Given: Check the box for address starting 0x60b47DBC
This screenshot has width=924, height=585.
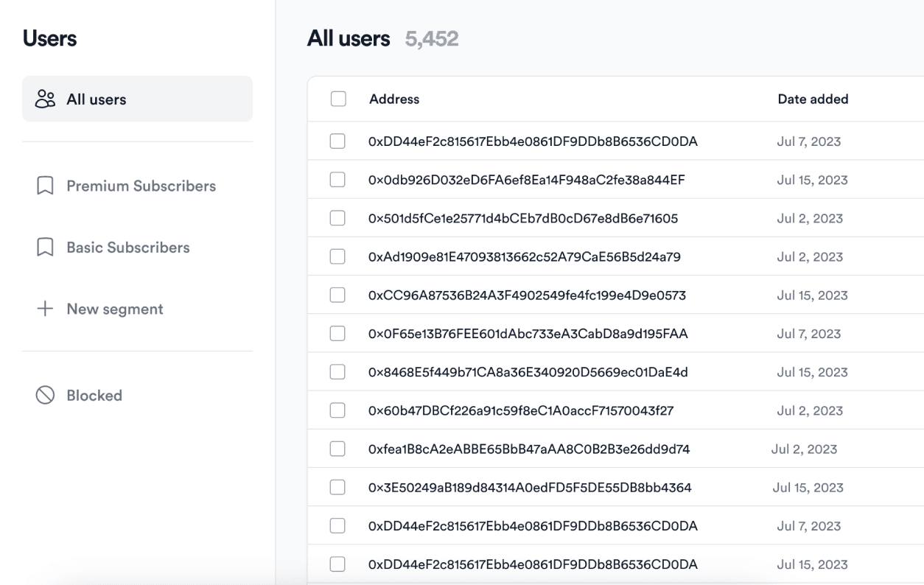Looking at the screenshot, I should click(x=337, y=410).
